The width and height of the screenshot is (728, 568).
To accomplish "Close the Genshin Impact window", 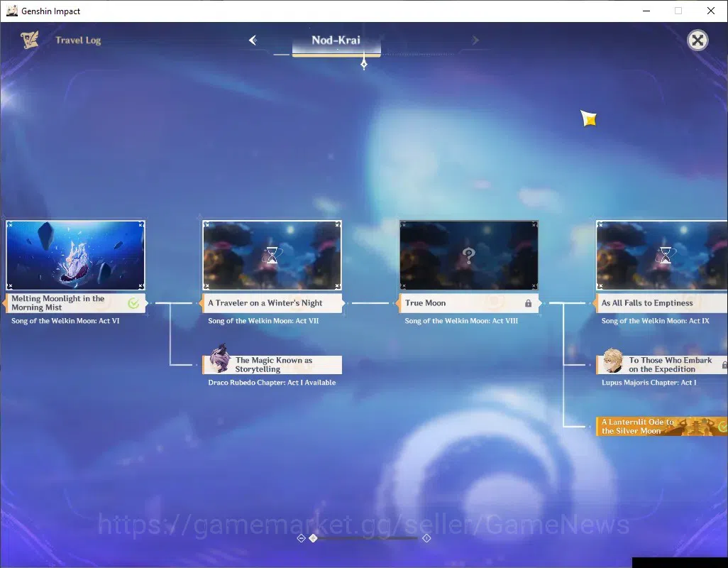I will pyautogui.click(x=711, y=11).
